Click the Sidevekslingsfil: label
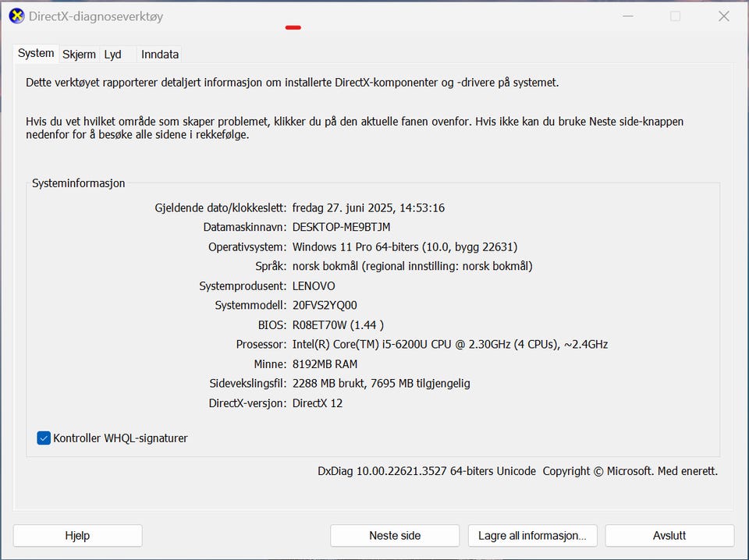This screenshot has width=749, height=560. coord(247,384)
